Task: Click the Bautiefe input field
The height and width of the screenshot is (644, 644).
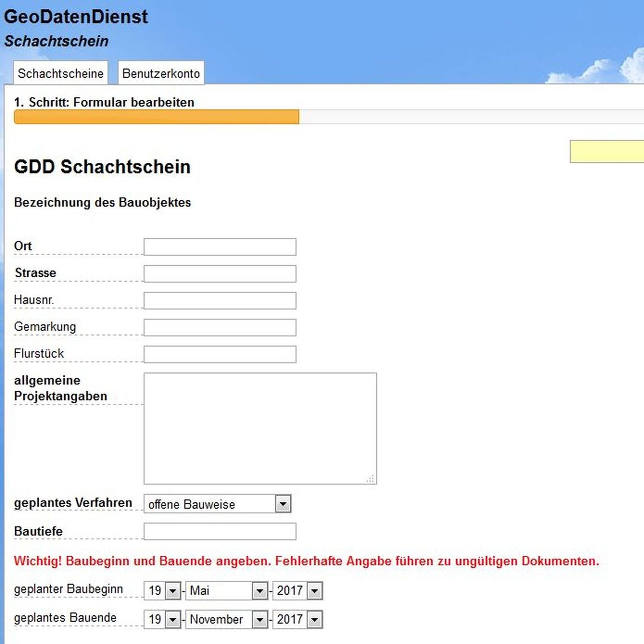Action: [220, 531]
